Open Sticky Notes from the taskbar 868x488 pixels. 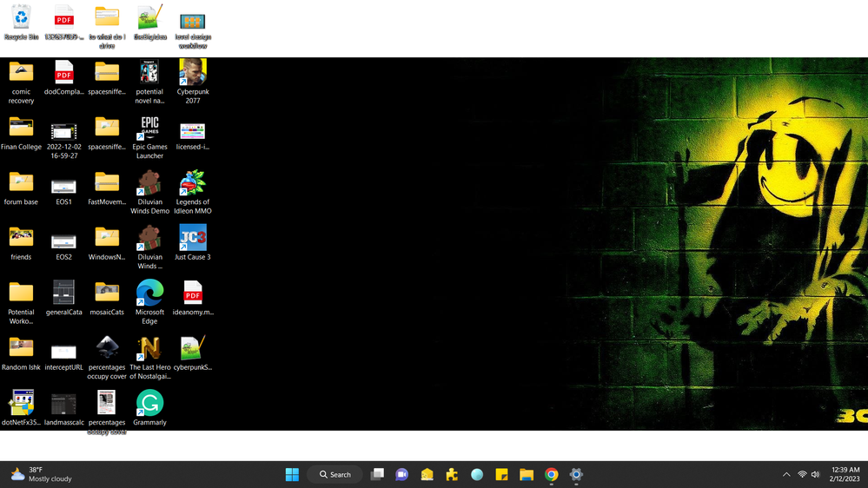tap(501, 474)
